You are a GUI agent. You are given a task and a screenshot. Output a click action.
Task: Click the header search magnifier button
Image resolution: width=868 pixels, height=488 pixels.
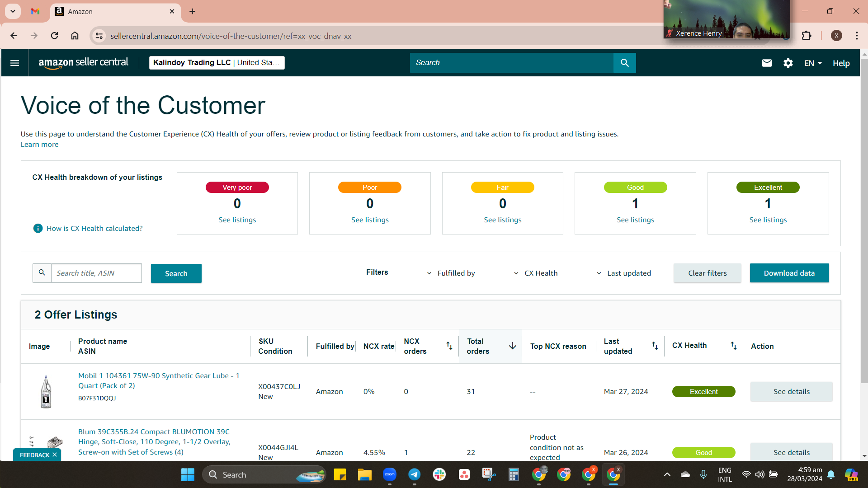624,63
